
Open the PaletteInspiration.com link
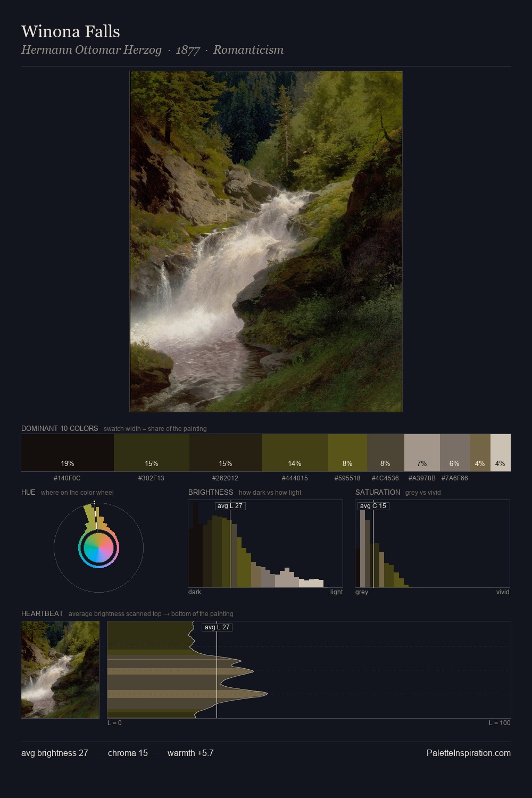pyautogui.click(x=469, y=753)
